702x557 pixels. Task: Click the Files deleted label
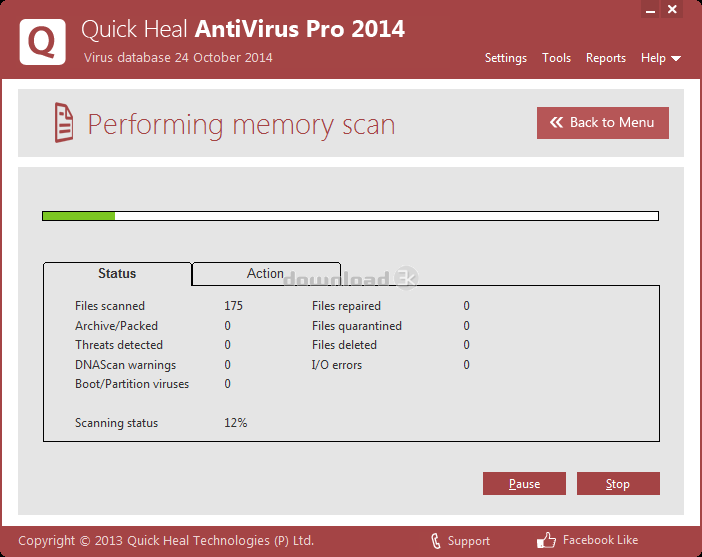coord(344,345)
